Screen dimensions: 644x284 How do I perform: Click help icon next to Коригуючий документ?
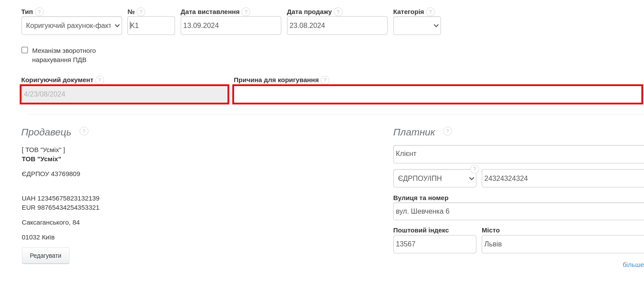tap(100, 80)
